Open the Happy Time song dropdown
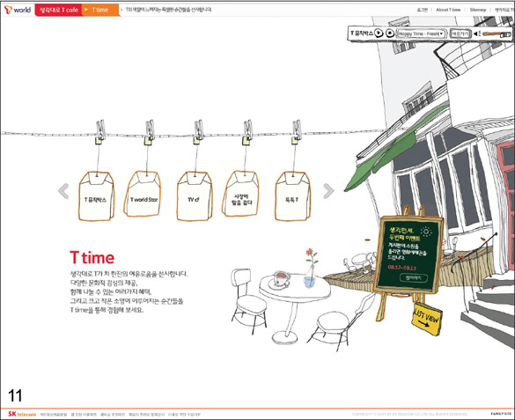Viewport: 515px width, 420px height. click(x=422, y=33)
